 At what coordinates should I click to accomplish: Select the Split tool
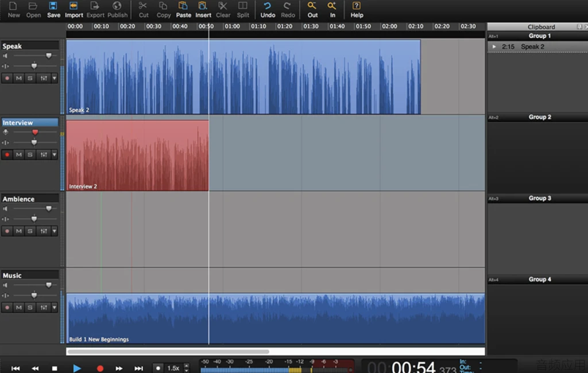coord(243,6)
